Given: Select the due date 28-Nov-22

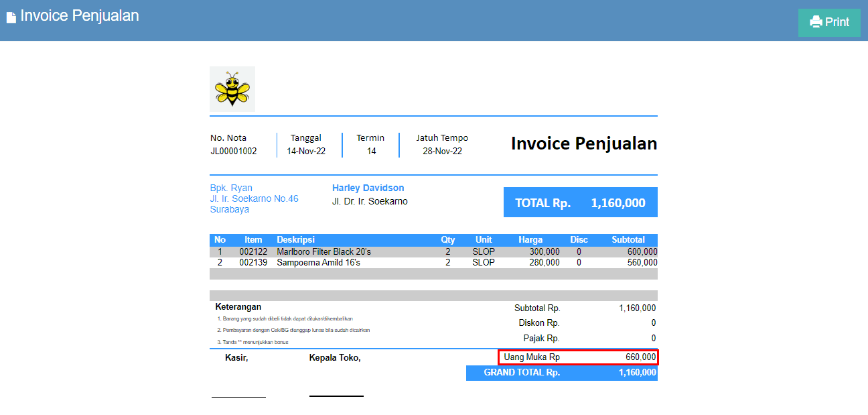Looking at the screenshot, I should [x=442, y=152].
